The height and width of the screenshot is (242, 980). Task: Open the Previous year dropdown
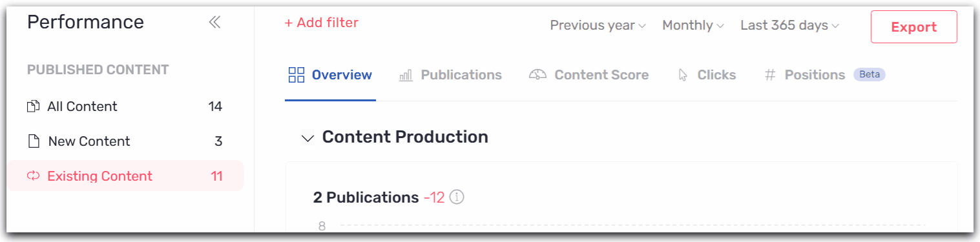click(598, 26)
